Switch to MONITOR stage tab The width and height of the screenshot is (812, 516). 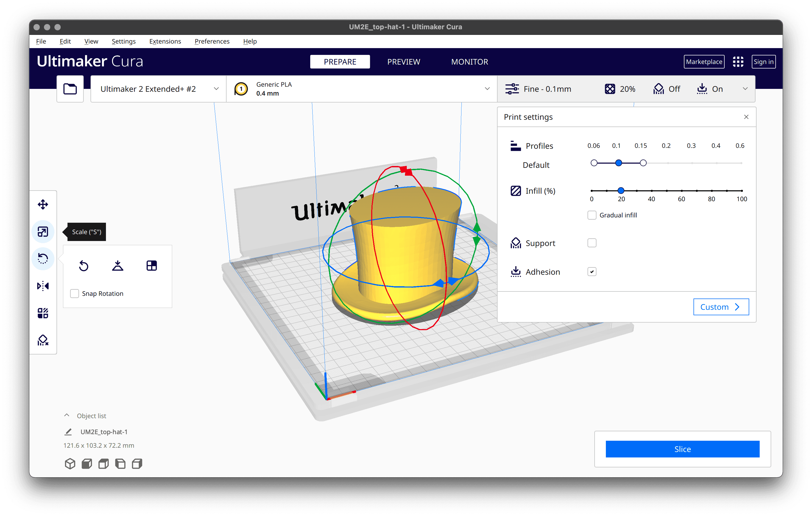tap(469, 62)
